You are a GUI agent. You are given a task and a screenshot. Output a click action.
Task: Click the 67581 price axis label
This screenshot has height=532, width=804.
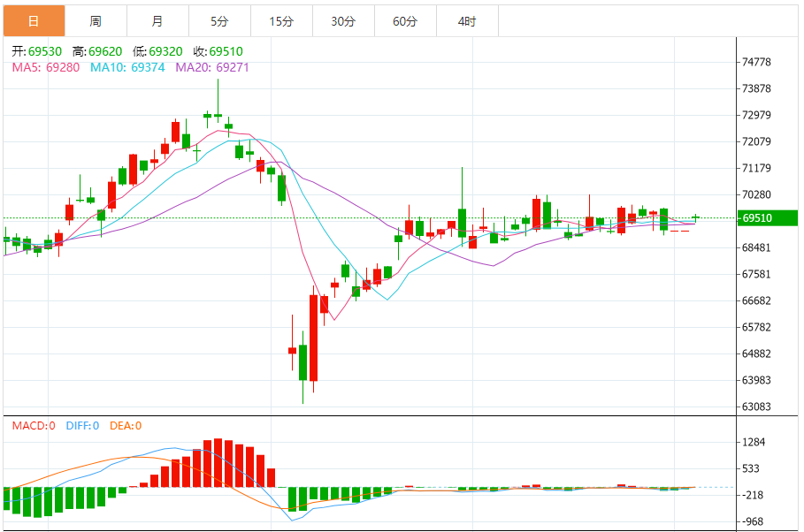pos(757,274)
